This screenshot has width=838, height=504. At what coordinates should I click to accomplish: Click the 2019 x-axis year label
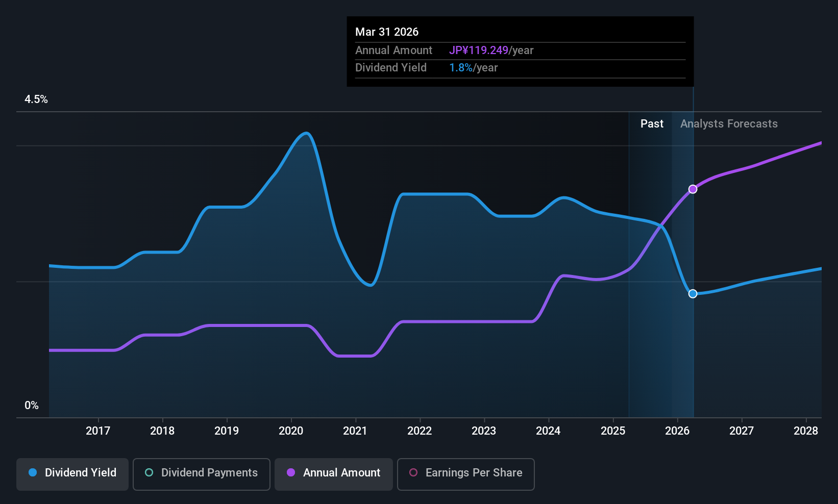227,431
